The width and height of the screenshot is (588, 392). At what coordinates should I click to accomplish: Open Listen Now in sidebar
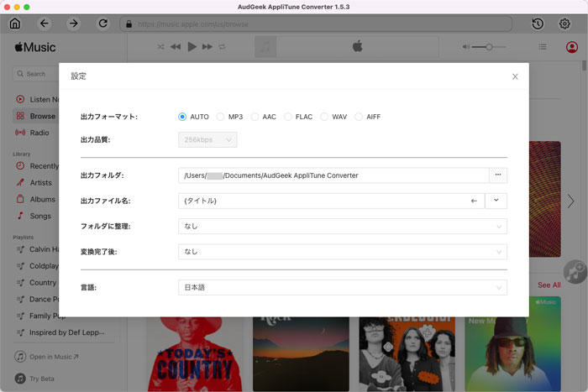click(x=37, y=99)
